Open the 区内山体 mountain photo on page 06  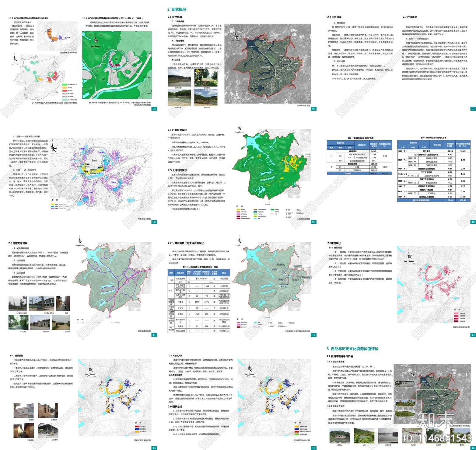(x=206, y=97)
